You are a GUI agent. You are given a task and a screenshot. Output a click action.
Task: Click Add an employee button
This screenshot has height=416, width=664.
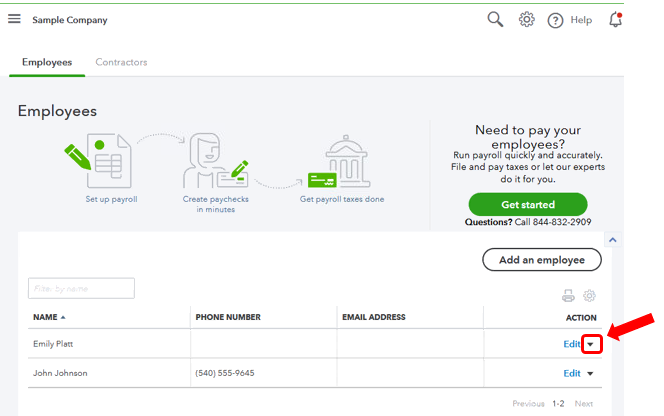click(x=541, y=260)
